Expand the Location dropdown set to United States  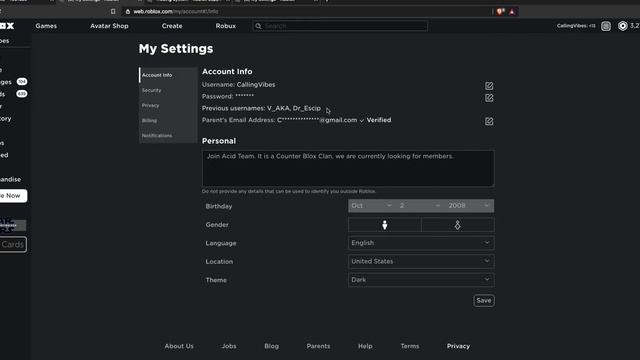421,261
